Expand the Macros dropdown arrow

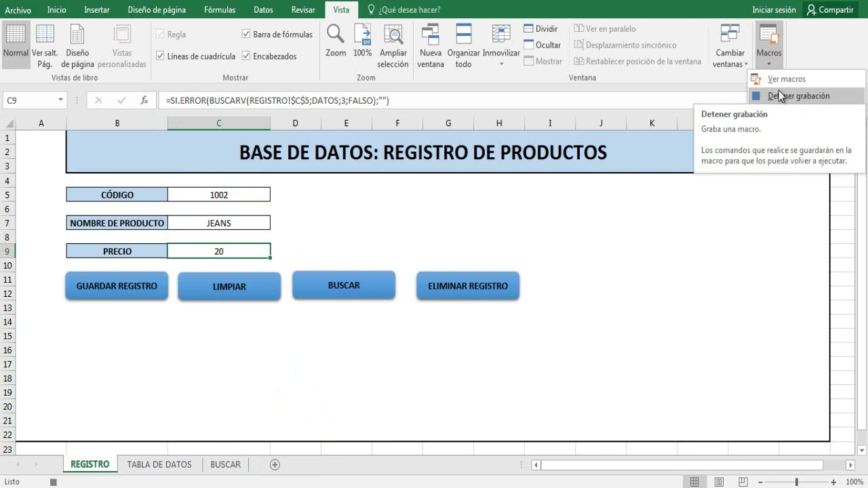click(x=769, y=64)
